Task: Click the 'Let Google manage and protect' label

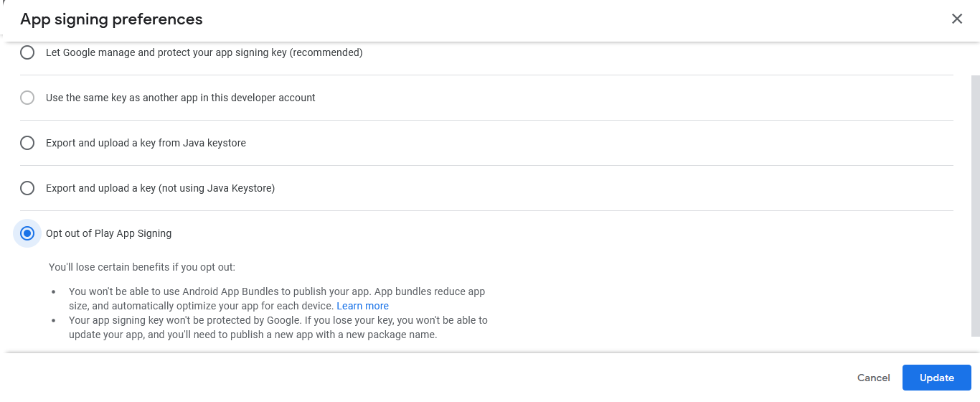Action: tap(204, 52)
